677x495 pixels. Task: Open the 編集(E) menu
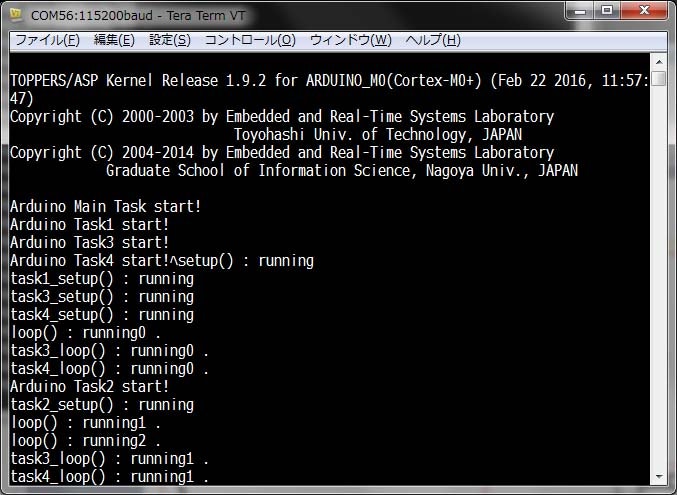(114, 40)
